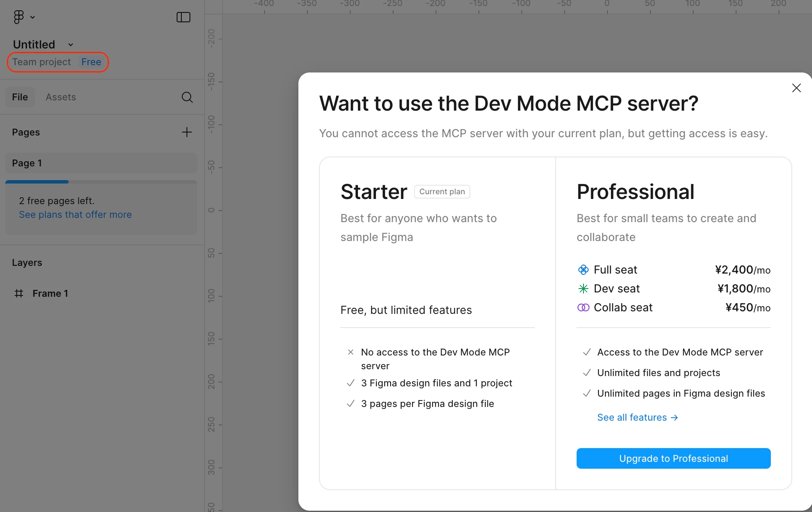Switch to the Assets tab
This screenshot has height=512, width=812.
(61, 97)
